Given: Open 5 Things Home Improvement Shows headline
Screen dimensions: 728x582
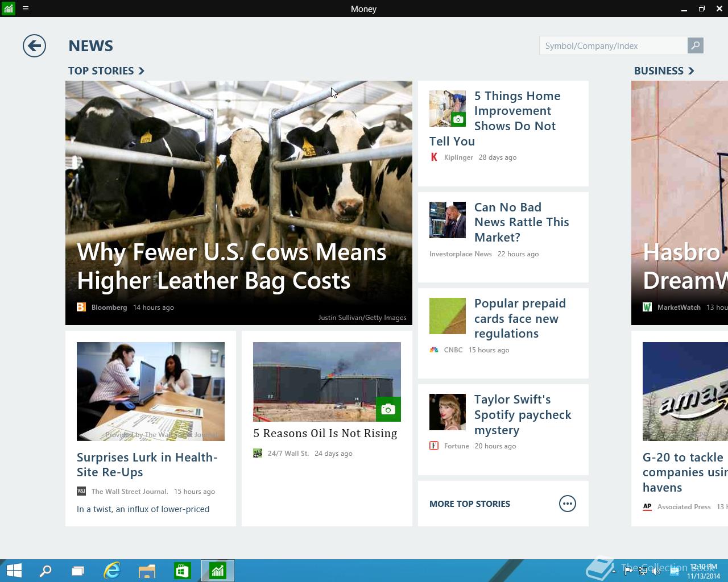Looking at the screenshot, I should click(x=503, y=118).
